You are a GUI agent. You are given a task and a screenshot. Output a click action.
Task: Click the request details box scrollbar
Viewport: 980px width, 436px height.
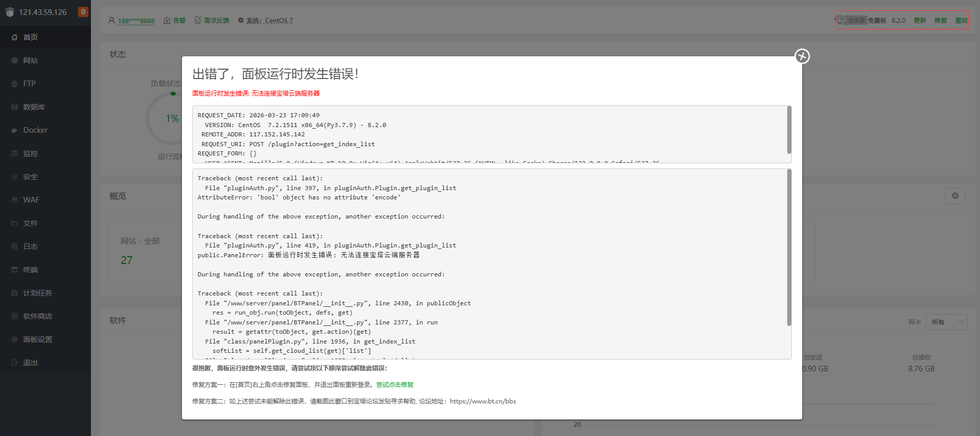pyautogui.click(x=789, y=130)
